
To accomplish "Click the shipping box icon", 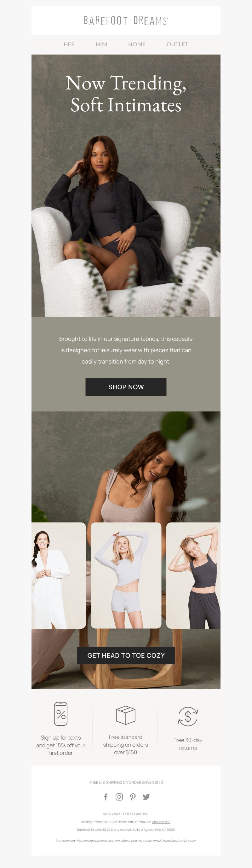I will point(125,715).
